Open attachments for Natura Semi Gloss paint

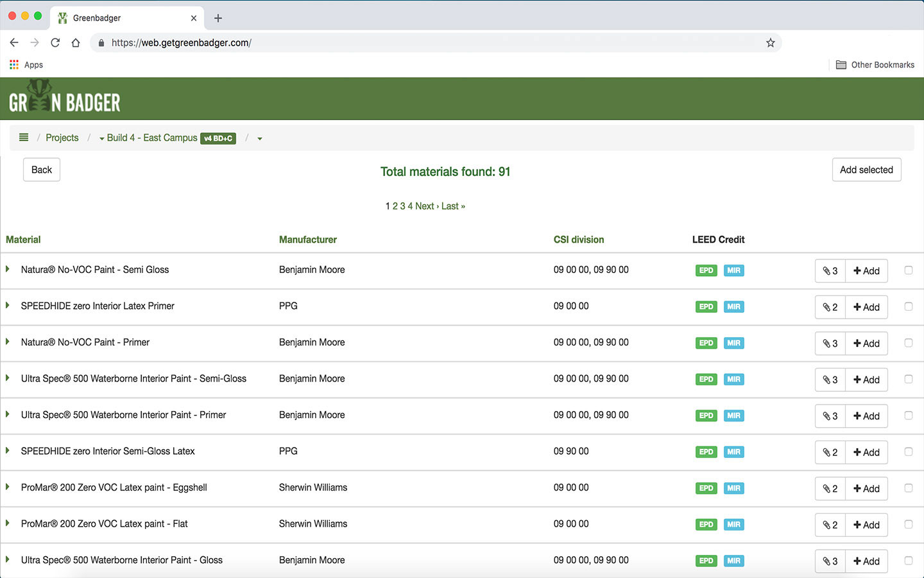coord(830,271)
